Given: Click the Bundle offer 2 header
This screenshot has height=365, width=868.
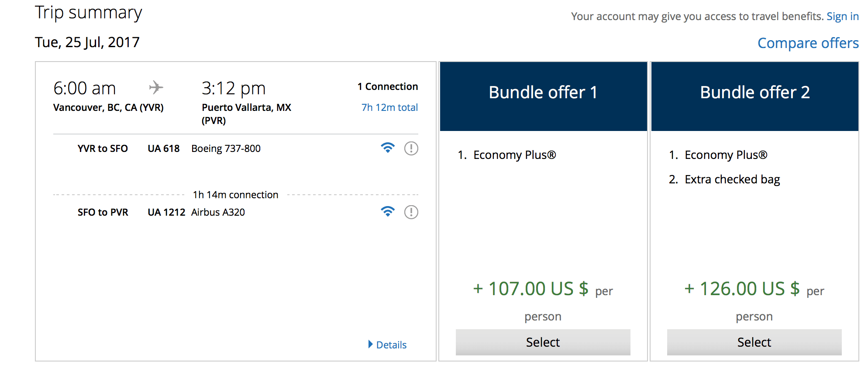Looking at the screenshot, I should (x=754, y=93).
